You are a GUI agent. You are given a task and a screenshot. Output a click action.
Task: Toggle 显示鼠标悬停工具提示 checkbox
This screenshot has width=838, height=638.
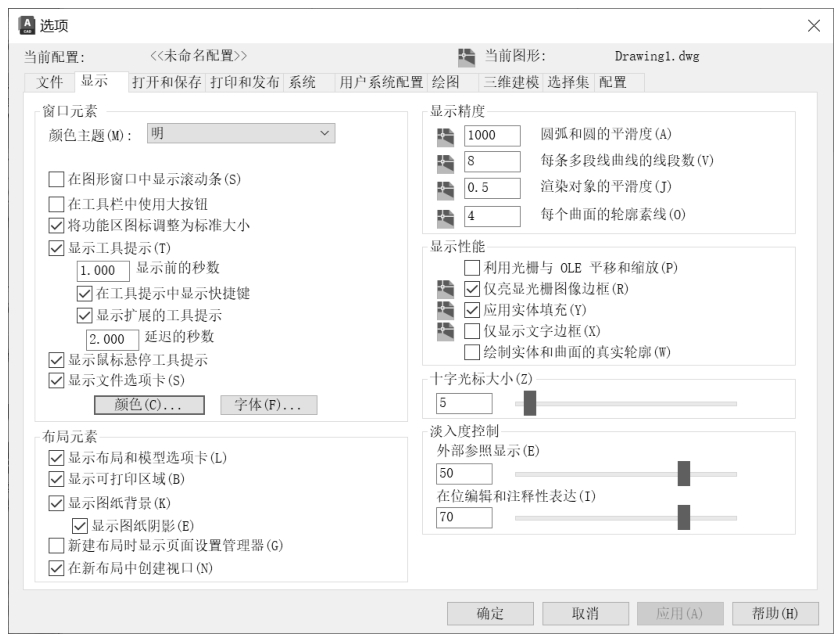click(56, 360)
